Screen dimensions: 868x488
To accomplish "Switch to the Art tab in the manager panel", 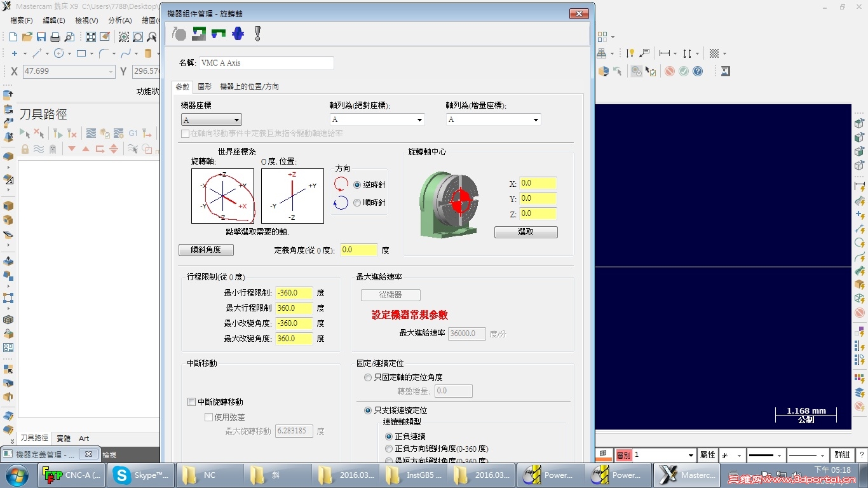I will point(84,438).
